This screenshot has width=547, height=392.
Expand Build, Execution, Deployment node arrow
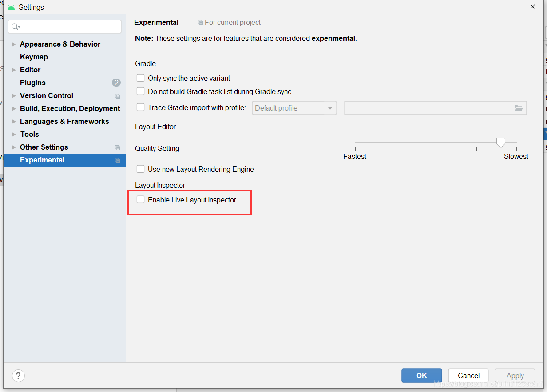(14, 108)
